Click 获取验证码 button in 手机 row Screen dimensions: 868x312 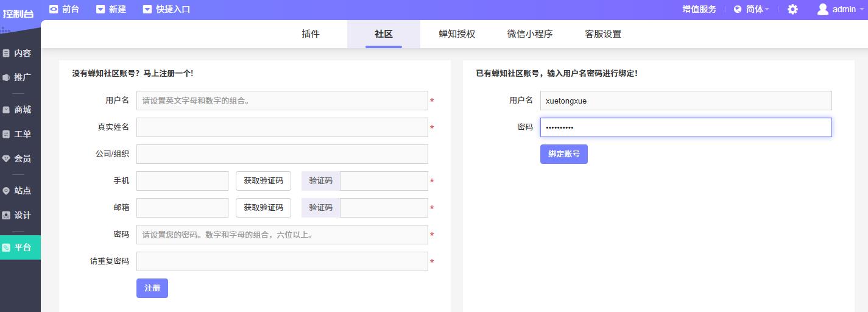(x=263, y=181)
